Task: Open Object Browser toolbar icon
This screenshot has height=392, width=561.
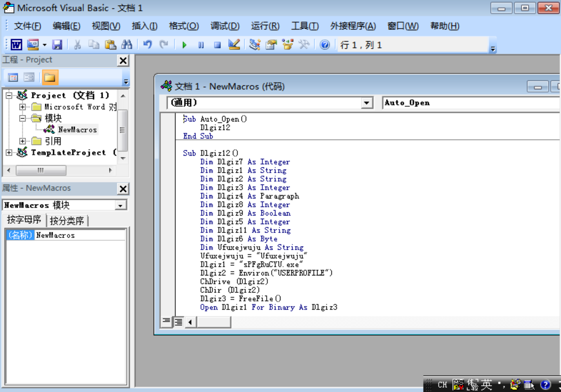Action: [x=288, y=45]
